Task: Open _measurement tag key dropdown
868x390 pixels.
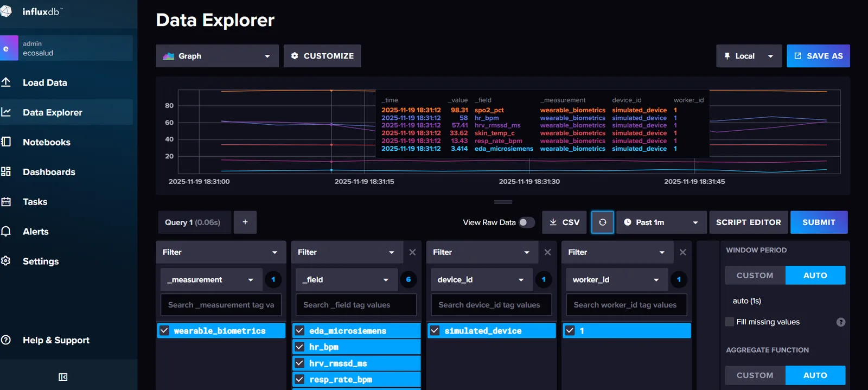Action: tap(212, 280)
